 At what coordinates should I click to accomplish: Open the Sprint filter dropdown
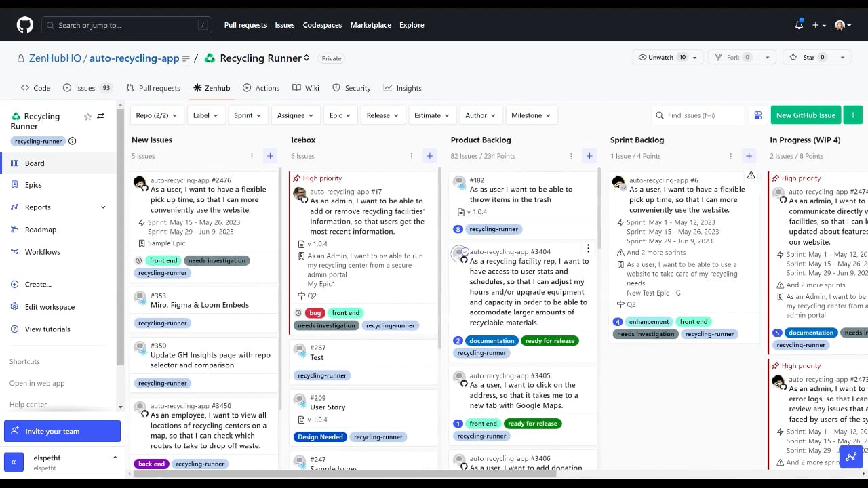(x=248, y=115)
